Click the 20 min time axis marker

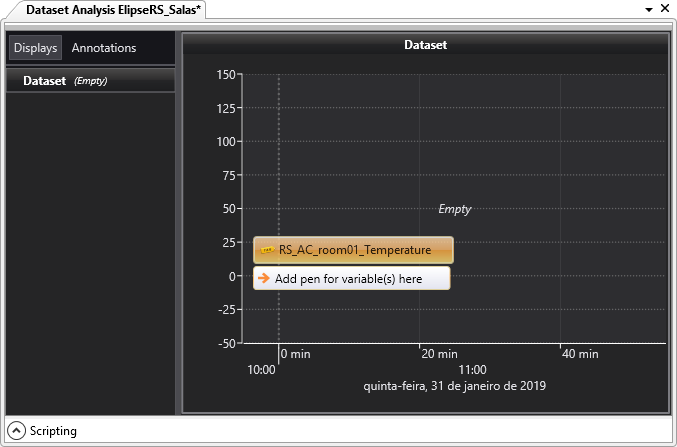point(439,354)
